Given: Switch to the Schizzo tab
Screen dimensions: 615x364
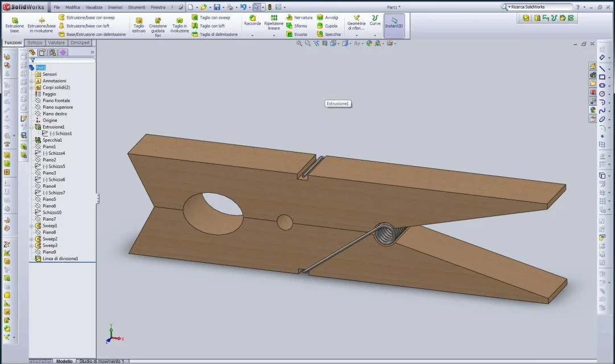Looking at the screenshot, I should [x=35, y=43].
